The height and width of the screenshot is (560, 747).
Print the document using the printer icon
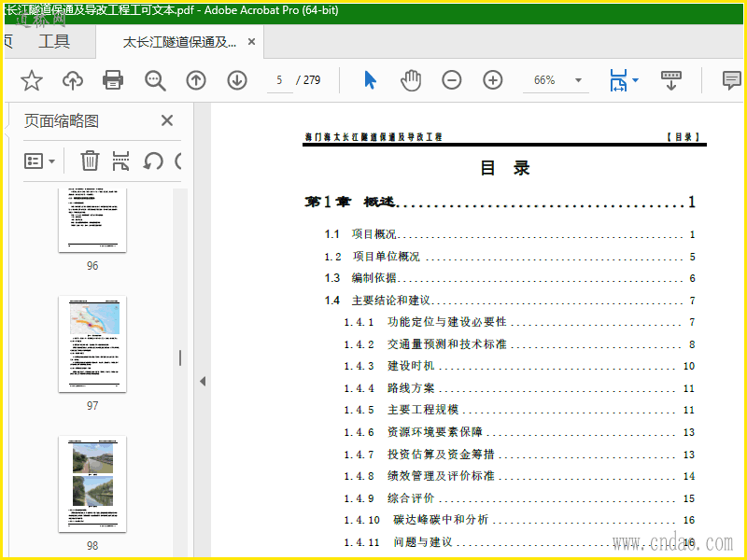coord(113,80)
